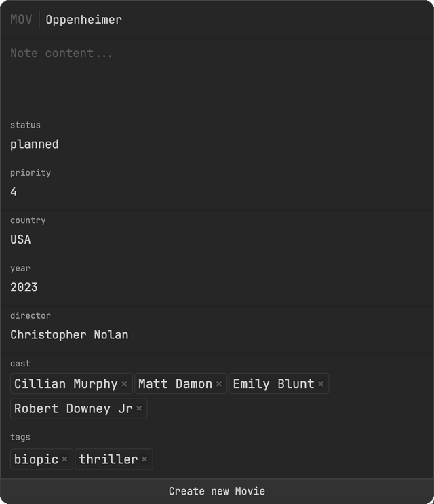Select the Emily Blunt cast chip
The height and width of the screenshot is (504, 434).
click(x=273, y=384)
